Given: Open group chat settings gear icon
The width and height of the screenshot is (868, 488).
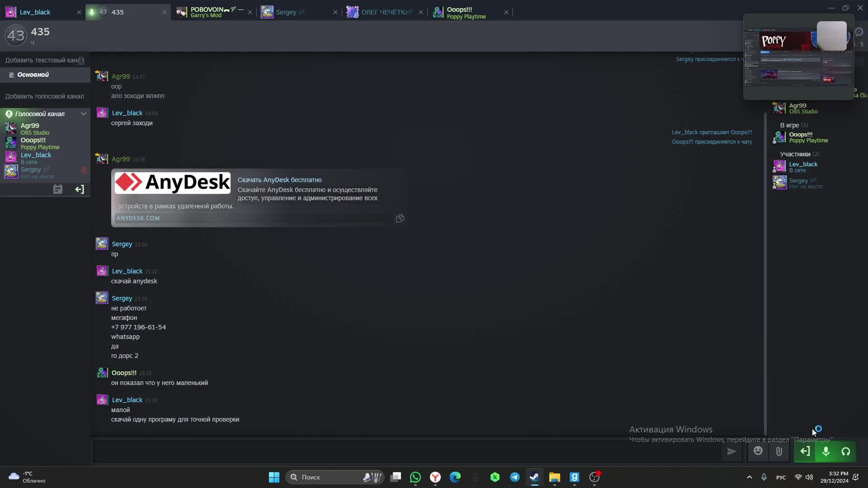Looking at the screenshot, I should [x=859, y=32].
